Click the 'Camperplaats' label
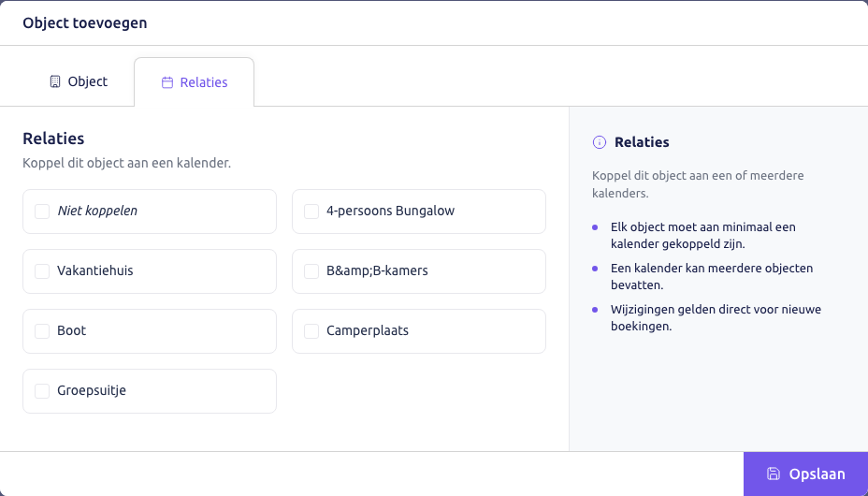The height and width of the screenshot is (496, 868). coord(368,330)
